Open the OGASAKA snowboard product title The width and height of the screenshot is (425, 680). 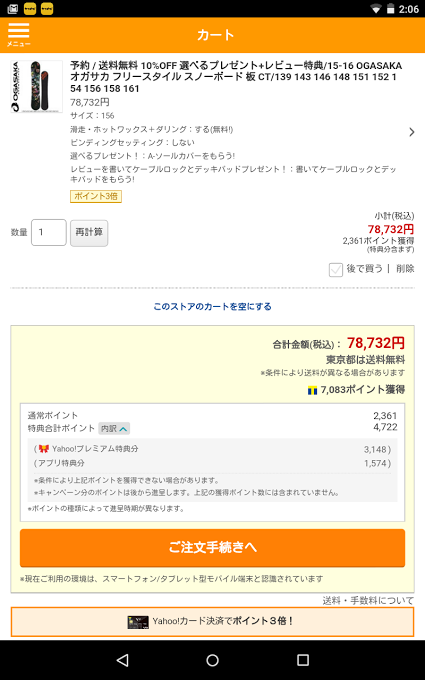coord(236,77)
